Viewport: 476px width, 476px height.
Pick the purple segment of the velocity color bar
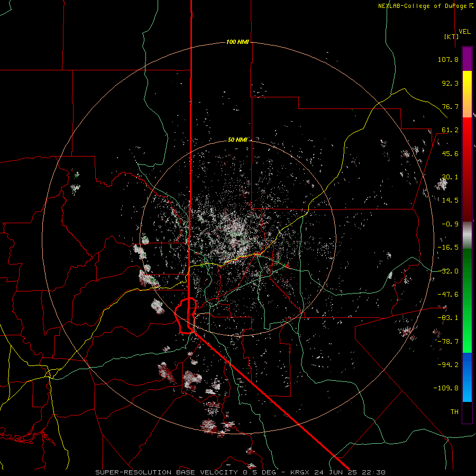pyautogui.click(x=467, y=59)
